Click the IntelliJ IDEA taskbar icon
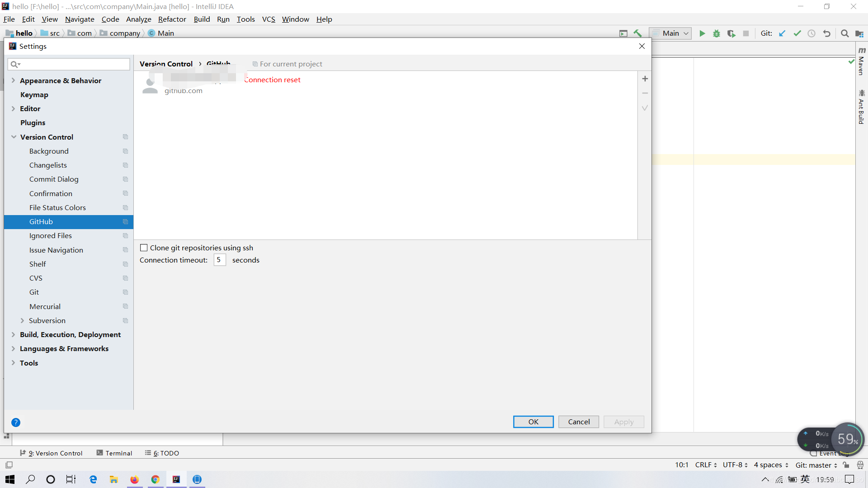Image resolution: width=868 pixels, height=488 pixels. (x=176, y=479)
